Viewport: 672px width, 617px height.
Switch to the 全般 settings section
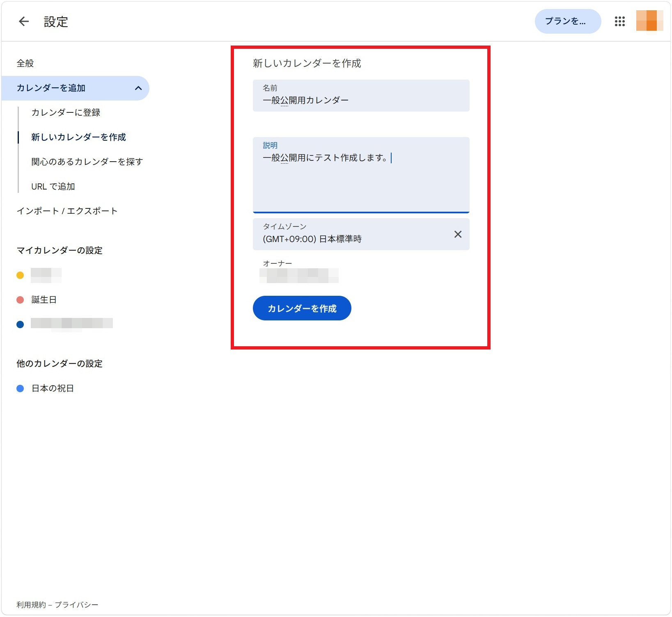(x=25, y=63)
